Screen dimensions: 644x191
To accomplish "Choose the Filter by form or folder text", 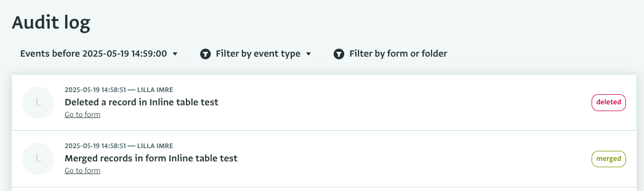I will [398, 53].
